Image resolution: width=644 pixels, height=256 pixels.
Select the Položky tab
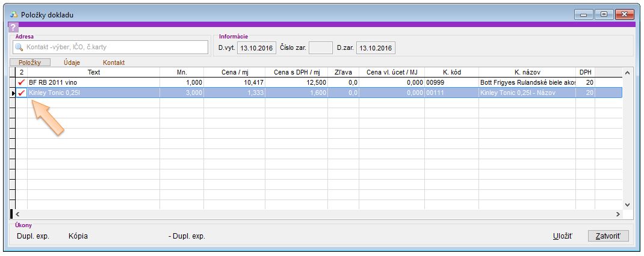pyautogui.click(x=30, y=62)
